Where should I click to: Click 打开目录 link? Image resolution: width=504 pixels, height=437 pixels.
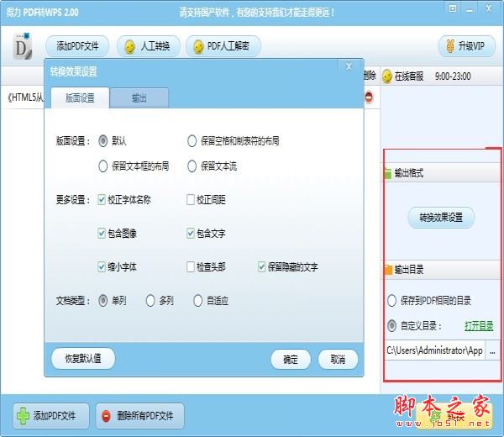point(479,326)
